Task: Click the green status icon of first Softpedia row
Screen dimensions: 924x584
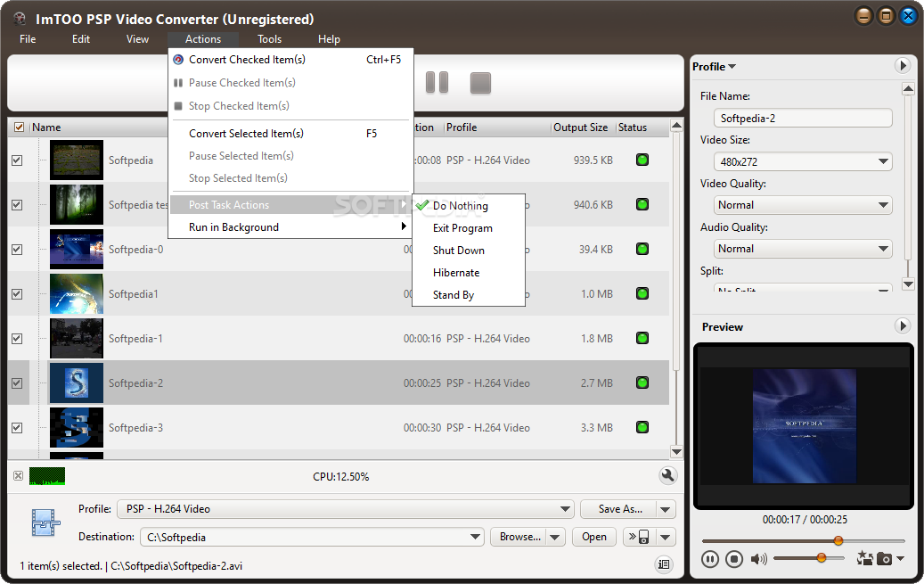Action: (x=642, y=160)
